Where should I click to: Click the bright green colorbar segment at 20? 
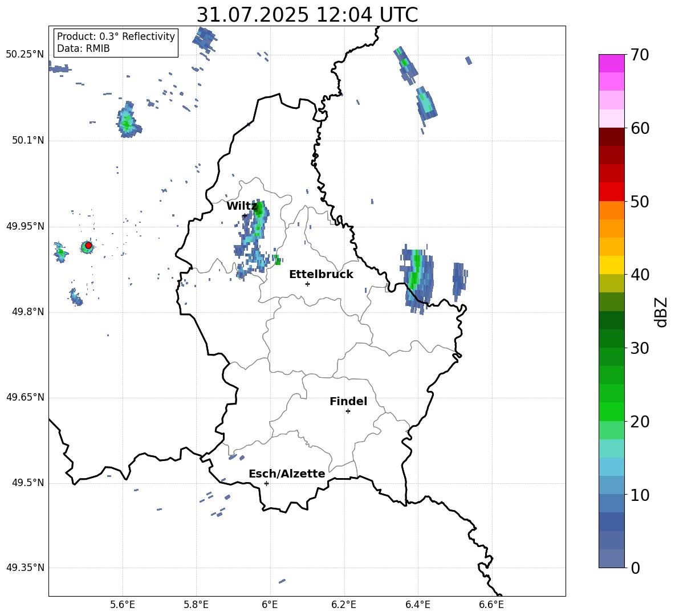point(611,411)
